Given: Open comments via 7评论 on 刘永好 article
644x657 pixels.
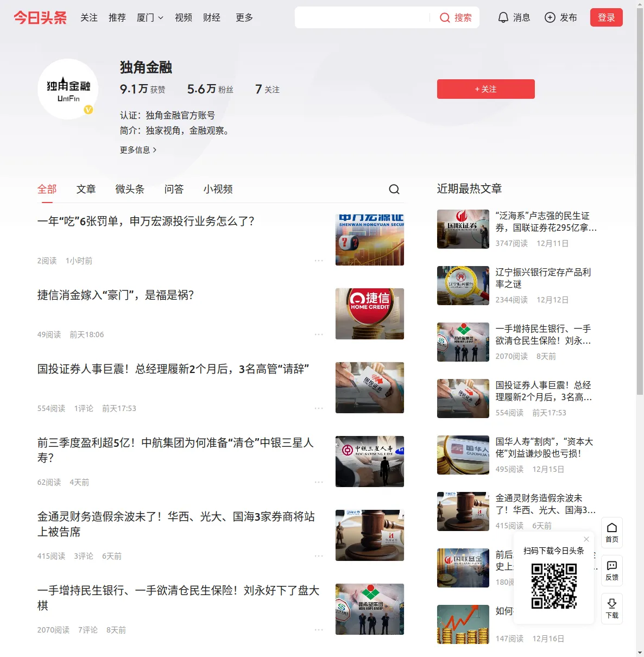Looking at the screenshot, I should click(x=88, y=630).
